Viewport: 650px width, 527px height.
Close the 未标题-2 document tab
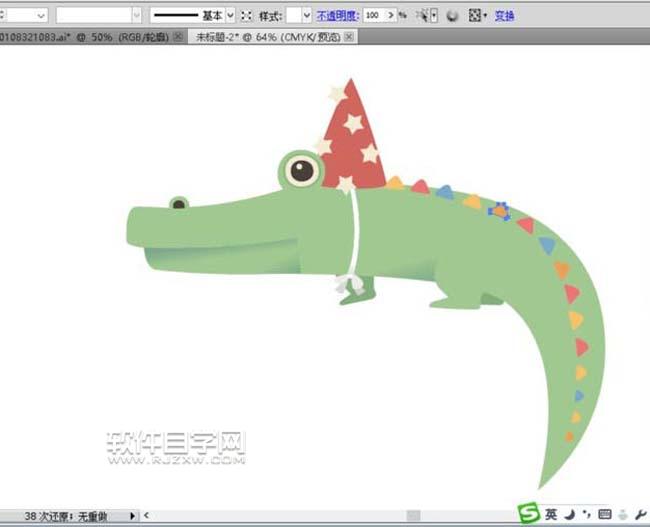[351, 36]
